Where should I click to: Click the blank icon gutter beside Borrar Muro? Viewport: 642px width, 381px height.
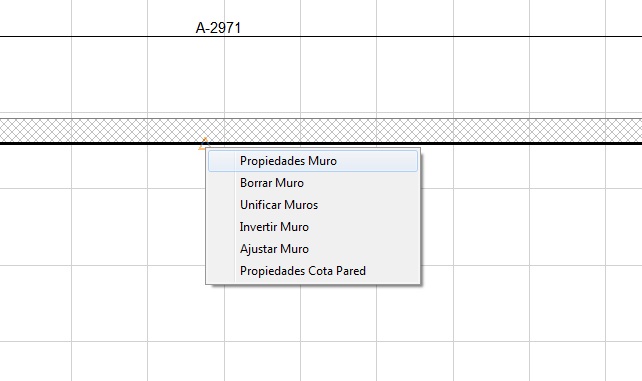coord(222,183)
